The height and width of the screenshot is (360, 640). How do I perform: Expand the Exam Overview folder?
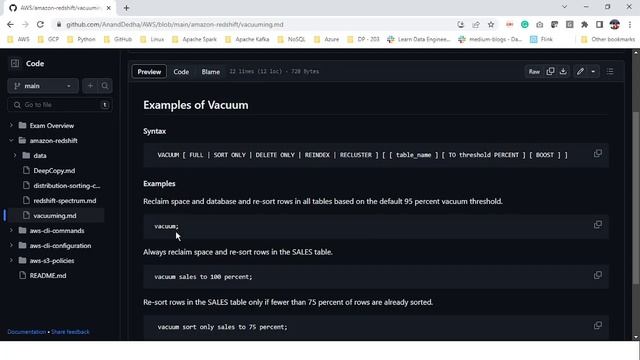point(11,126)
